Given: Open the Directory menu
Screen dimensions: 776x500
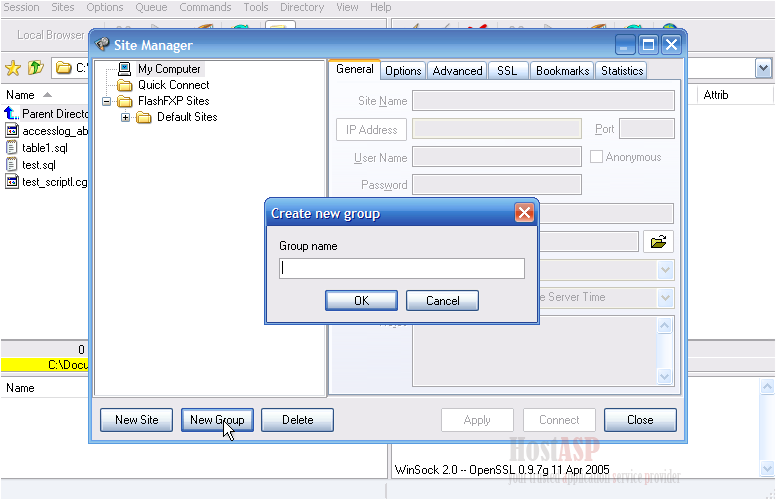Looking at the screenshot, I should (302, 7).
